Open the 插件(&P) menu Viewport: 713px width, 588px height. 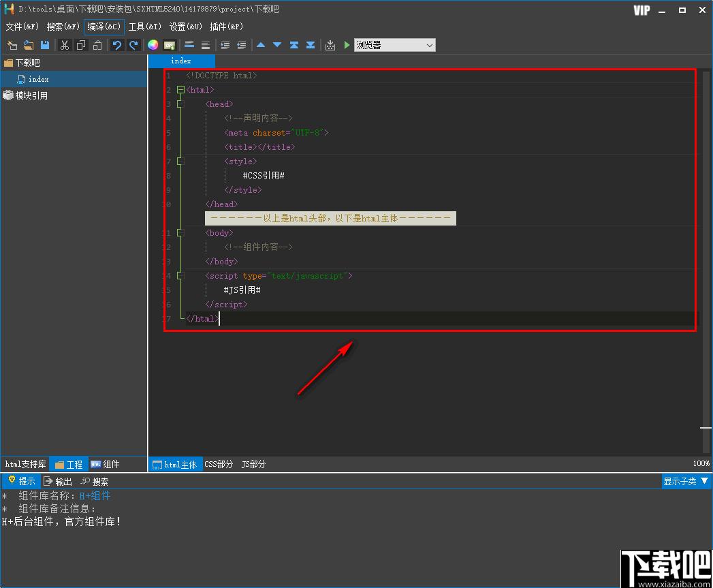[227, 27]
